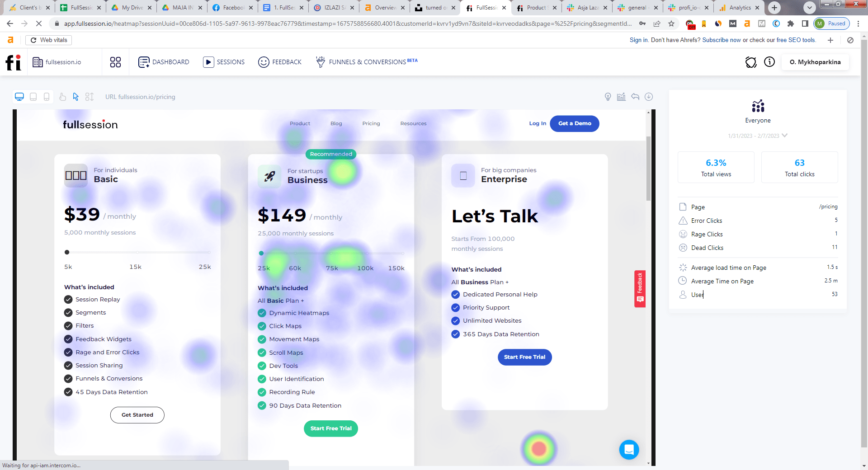868x470 pixels.
Task: Click the Dead Clicks row
Action: tap(758, 248)
